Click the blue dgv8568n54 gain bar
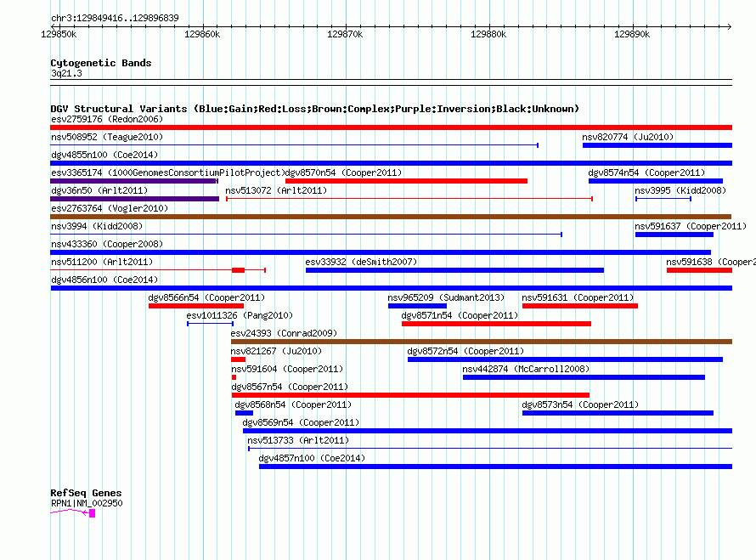Image resolution: width=756 pixels, height=560 pixels. tap(244, 413)
